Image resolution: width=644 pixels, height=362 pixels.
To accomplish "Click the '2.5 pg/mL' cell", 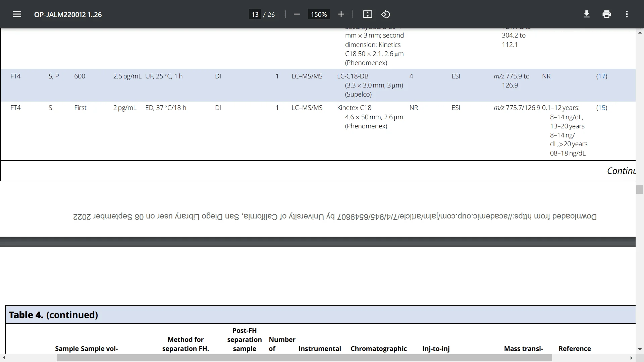I will [127, 76].
